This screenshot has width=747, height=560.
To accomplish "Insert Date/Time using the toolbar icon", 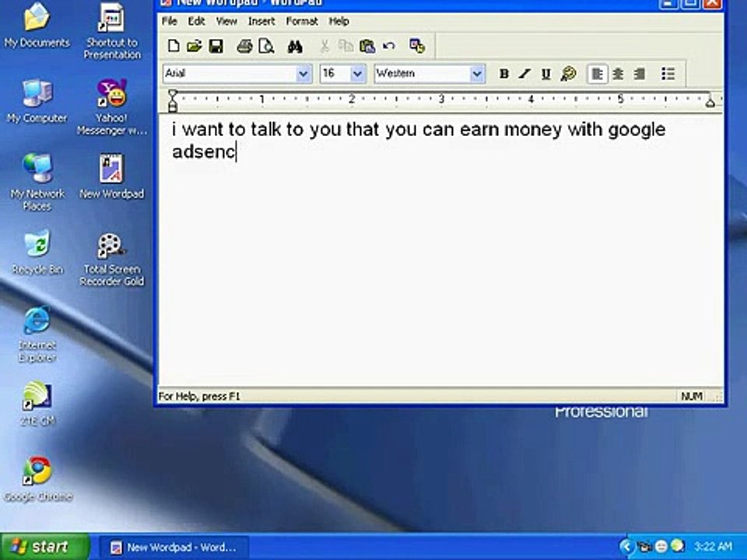I will coord(417,46).
